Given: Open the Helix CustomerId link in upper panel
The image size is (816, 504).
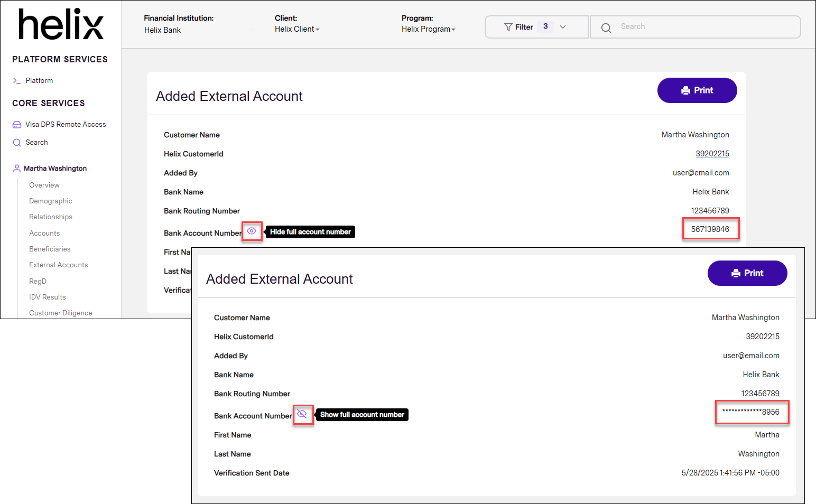Looking at the screenshot, I should coord(712,154).
